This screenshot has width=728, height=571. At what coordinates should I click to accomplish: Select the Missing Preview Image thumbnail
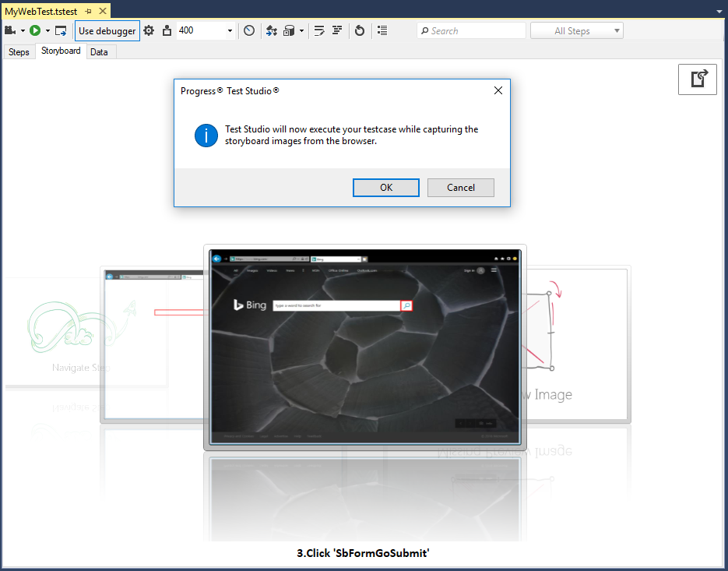pos(579,345)
